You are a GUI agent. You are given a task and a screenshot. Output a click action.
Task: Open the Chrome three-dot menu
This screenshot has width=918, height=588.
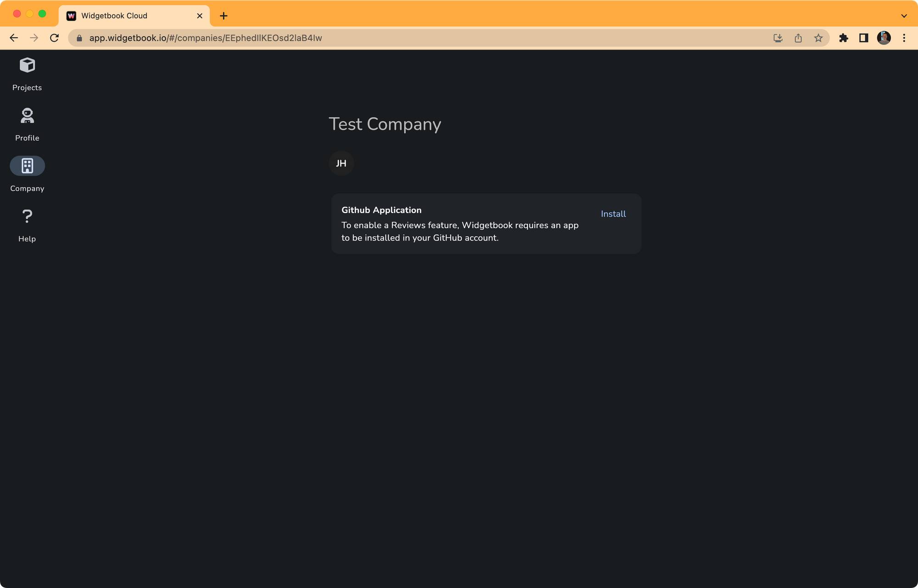904,38
